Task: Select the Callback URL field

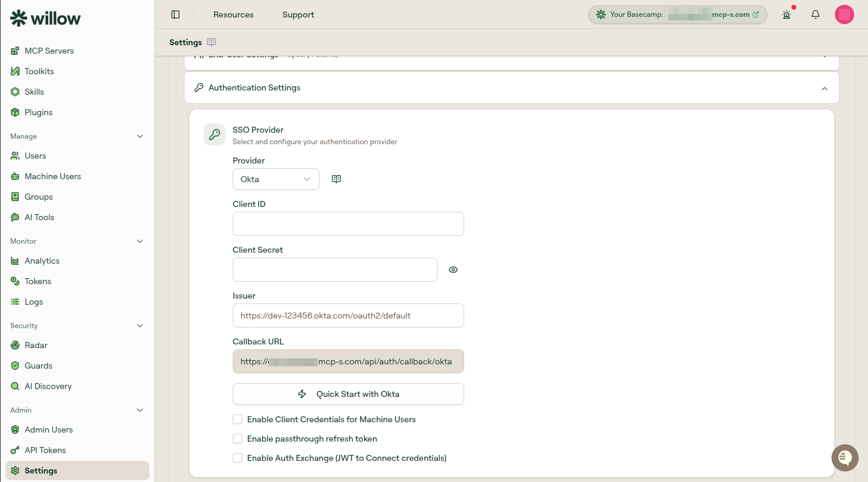Action: pyautogui.click(x=348, y=361)
